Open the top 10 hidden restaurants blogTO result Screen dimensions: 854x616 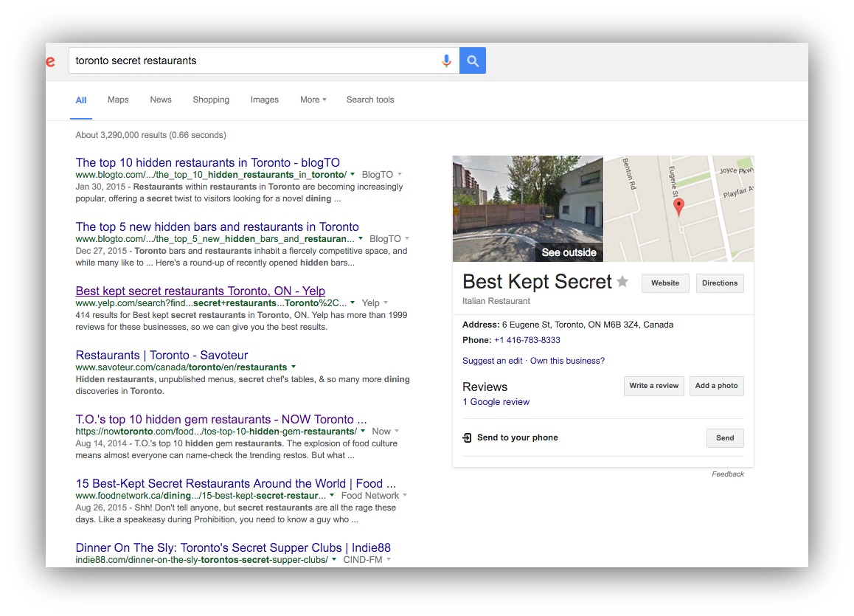point(207,162)
